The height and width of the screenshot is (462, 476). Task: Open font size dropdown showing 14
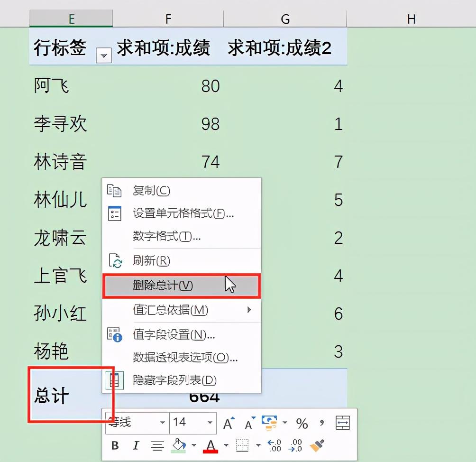210,423
